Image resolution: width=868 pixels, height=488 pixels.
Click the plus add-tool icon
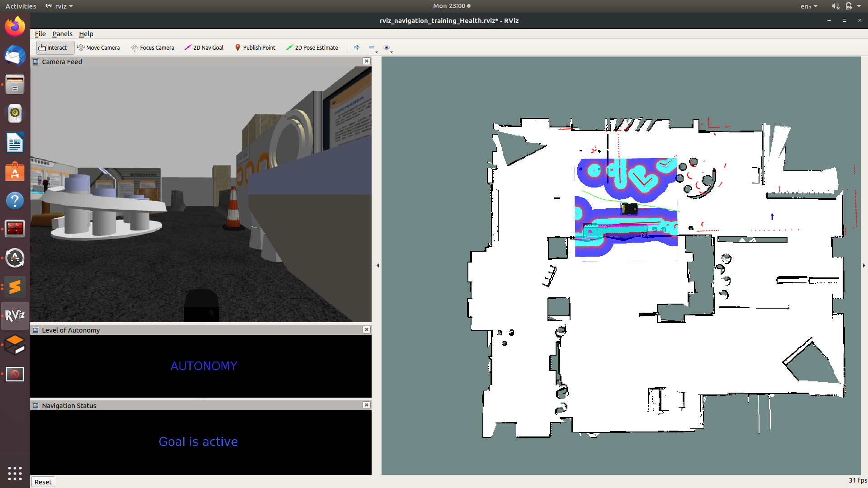point(357,47)
